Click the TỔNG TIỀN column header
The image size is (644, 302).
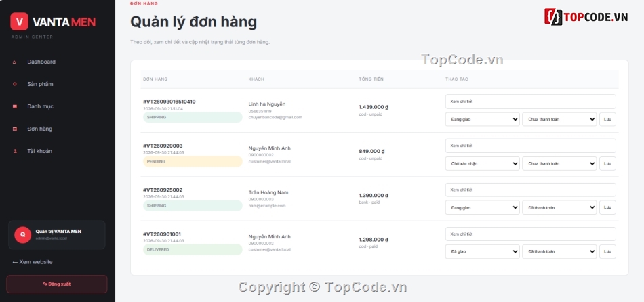[371, 79]
